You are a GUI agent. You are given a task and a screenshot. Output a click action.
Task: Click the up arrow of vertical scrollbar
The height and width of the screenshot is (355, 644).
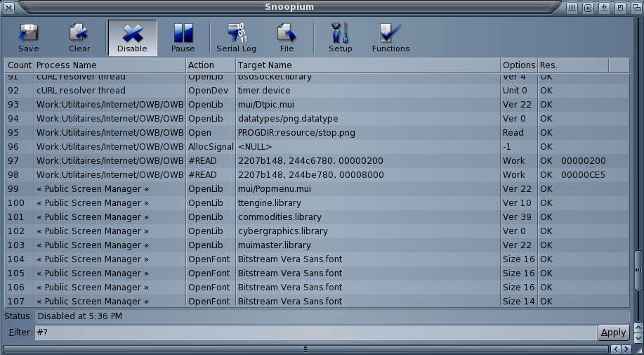[x=638, y=328]
